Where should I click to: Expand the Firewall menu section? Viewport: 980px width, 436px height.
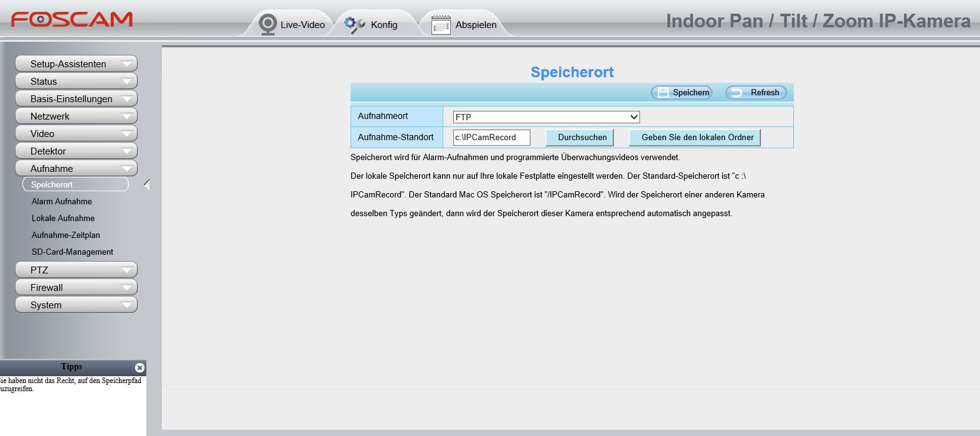(x=76, y=288)
